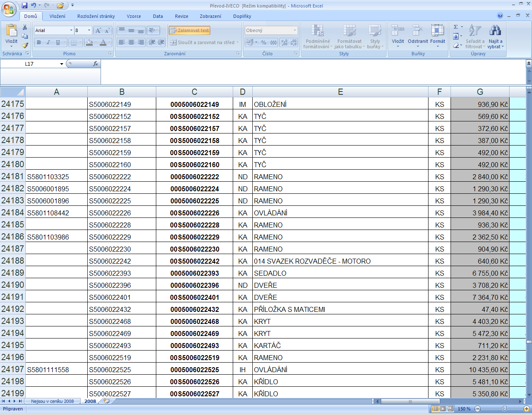Paste with the Vložit clipboard button
This screenshot has width=532, height=415.
(11, 35)
